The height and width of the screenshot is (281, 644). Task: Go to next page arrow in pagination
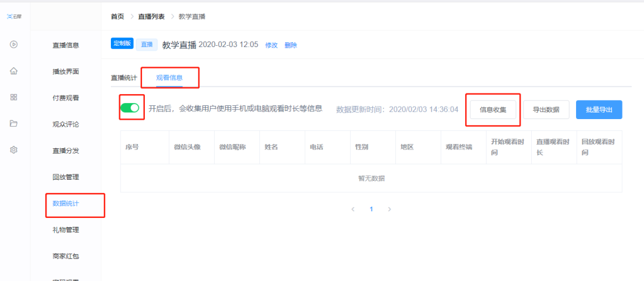click(x=389, y=209)
